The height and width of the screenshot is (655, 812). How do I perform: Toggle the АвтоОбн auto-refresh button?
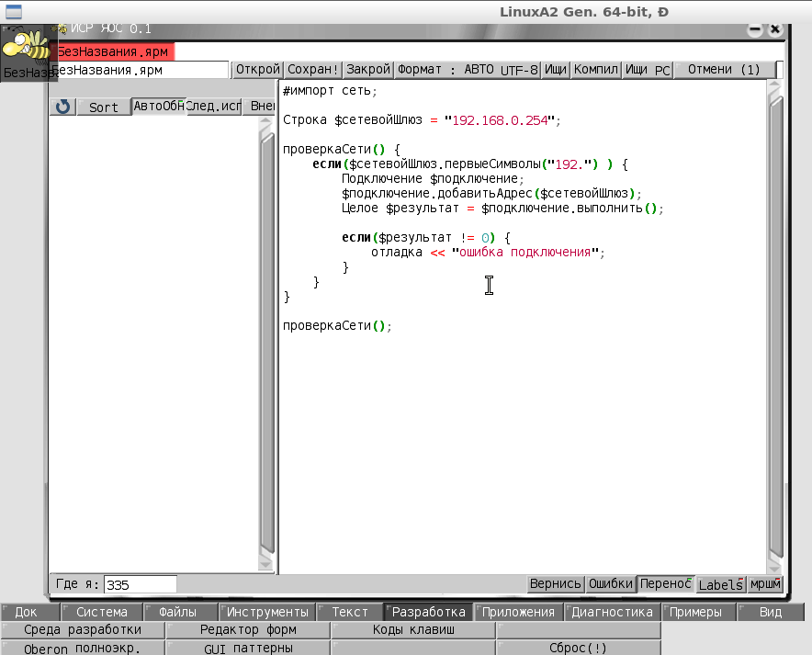click(x=159, y=107)
